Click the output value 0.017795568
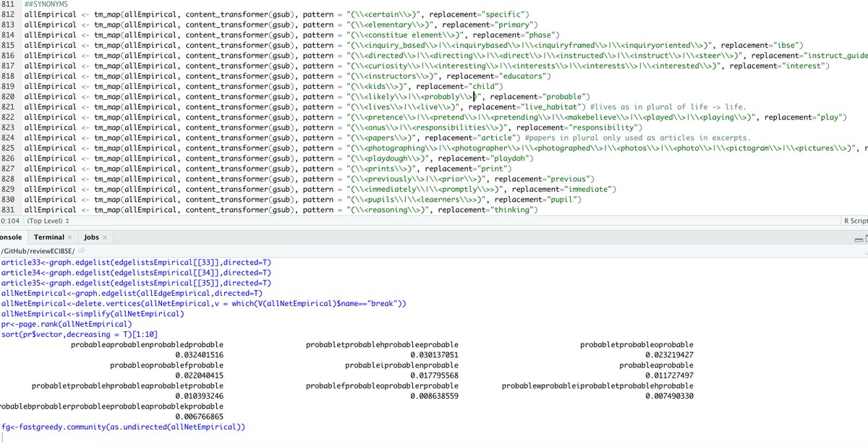868x447 pixels. (434, 375)
